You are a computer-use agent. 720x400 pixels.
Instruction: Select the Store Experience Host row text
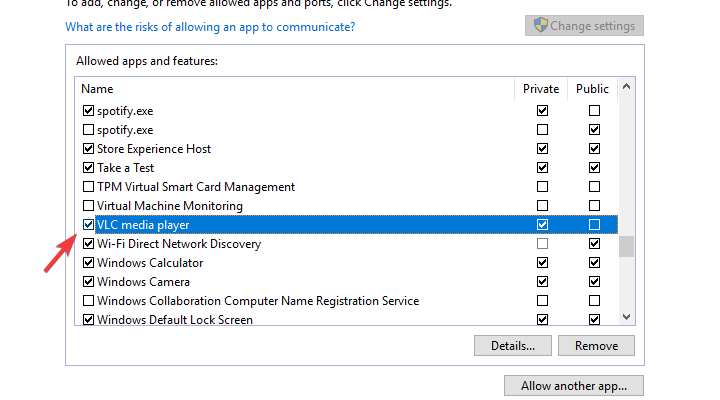click(x=154, y=149)
